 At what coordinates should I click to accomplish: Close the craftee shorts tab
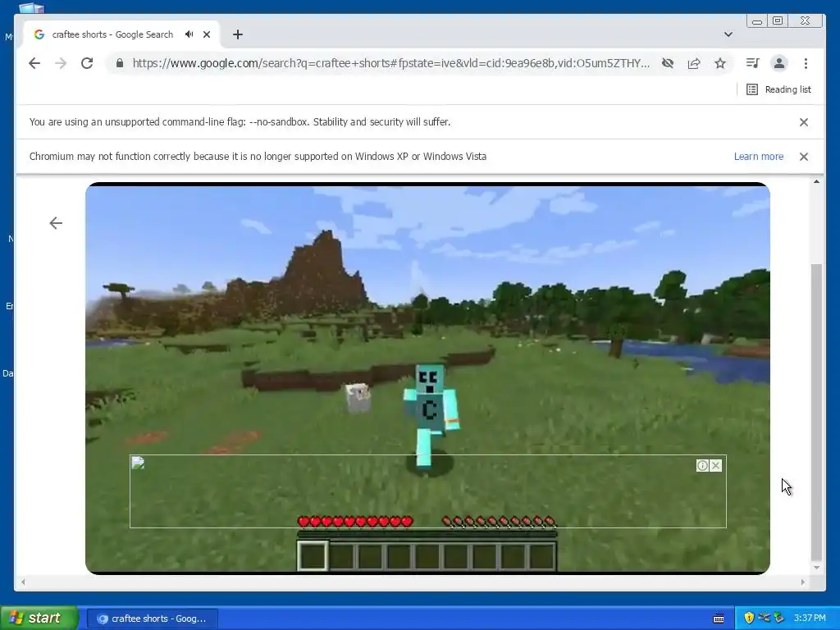click(207, 34)
